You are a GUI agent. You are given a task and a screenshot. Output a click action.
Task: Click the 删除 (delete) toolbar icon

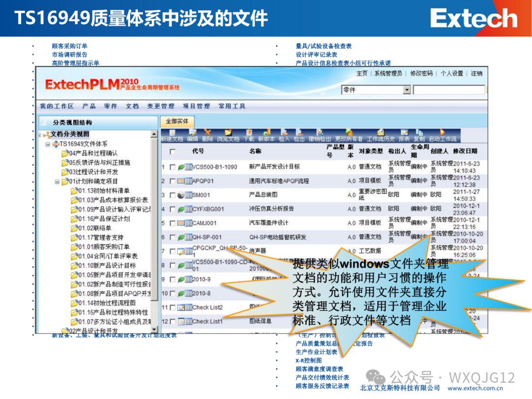(x=207, y=133)
